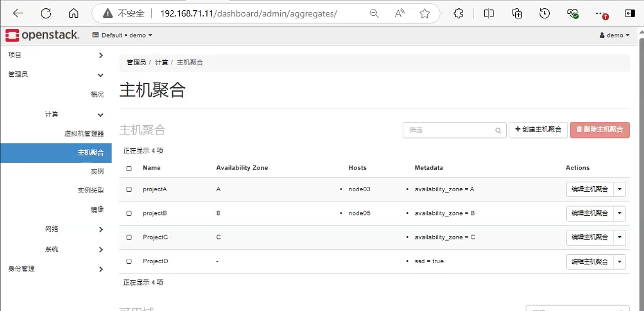Open browser history clock icon
This screenshot has height=311, width=644.
[x=545, y=14]
